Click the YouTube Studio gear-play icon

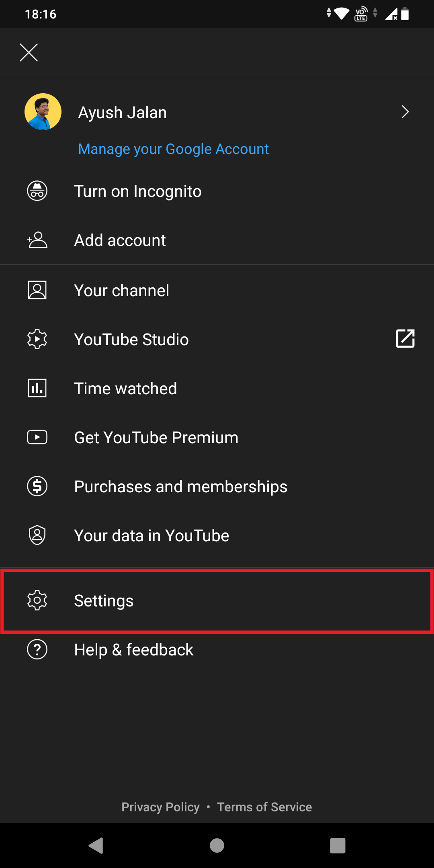point(37,339)
